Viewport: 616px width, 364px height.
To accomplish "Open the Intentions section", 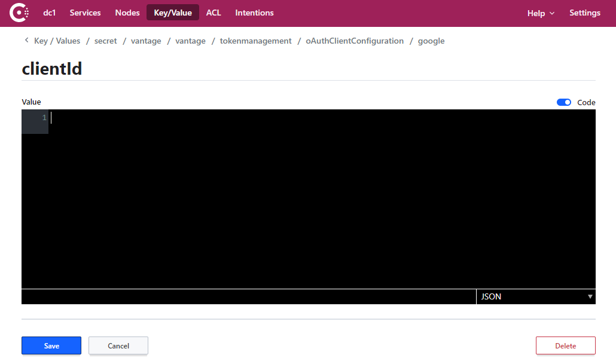I will 254,13.
